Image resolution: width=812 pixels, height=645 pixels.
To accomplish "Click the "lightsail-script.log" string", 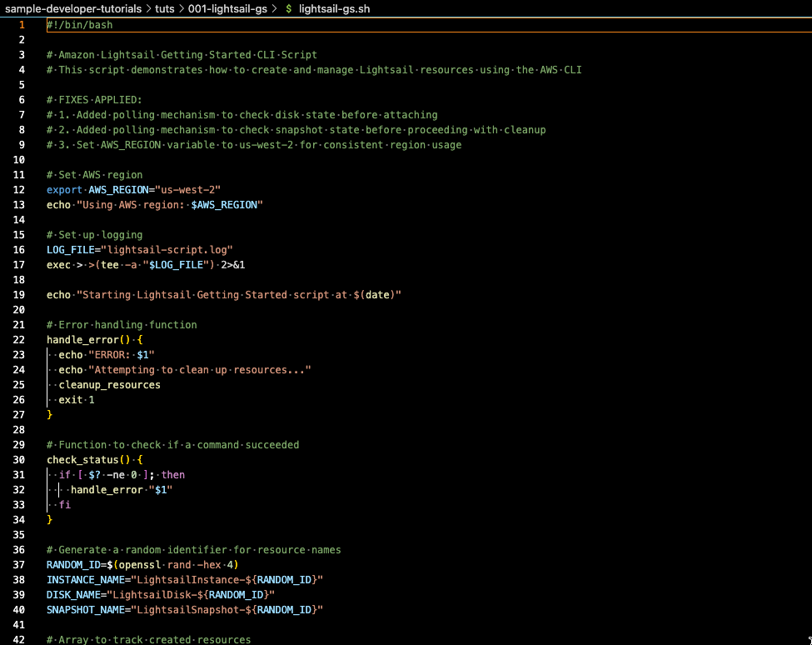I will point(167,250).
